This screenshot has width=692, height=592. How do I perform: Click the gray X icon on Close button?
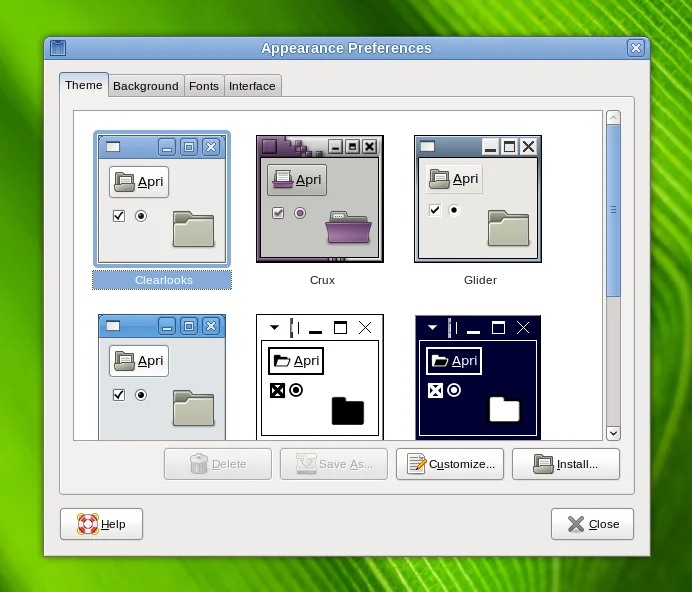576,524
